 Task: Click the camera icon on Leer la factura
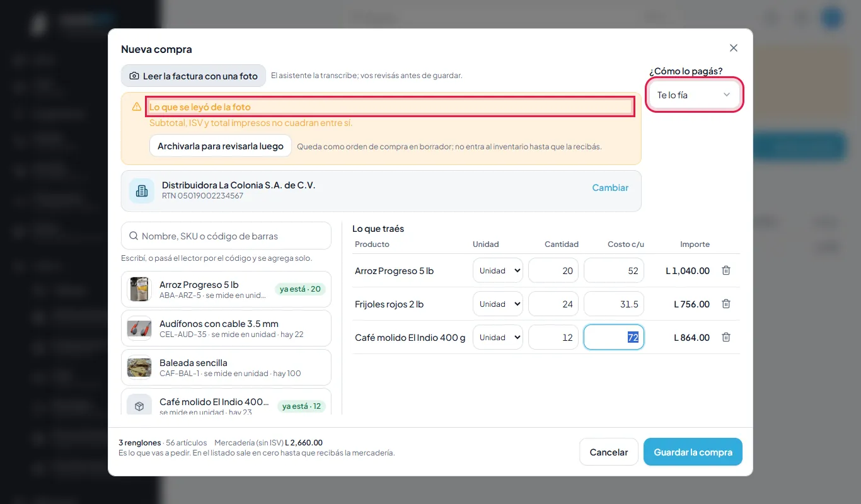pos(134,76)
